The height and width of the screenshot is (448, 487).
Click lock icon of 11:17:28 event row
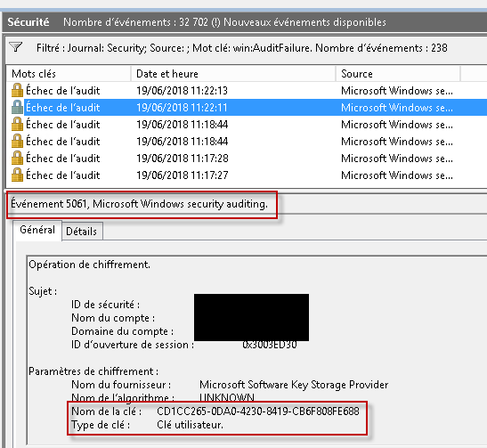coord(17,159)
